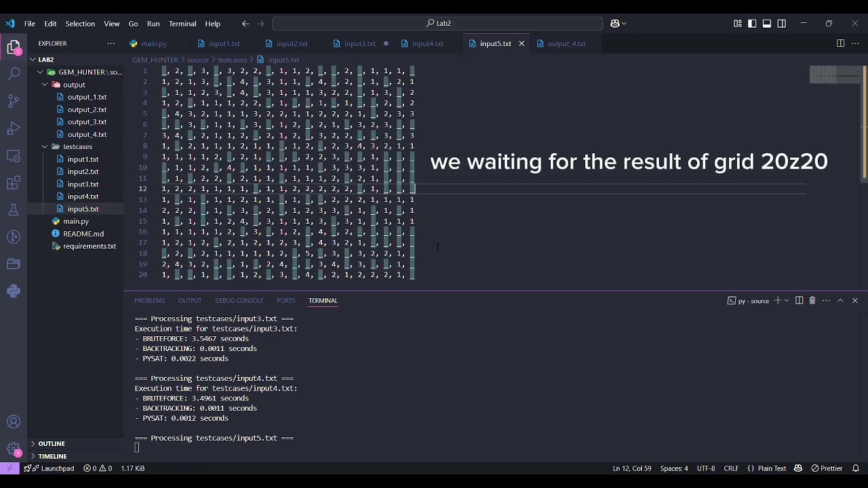
Task: Open the File menu
Action: click(30, 24)
